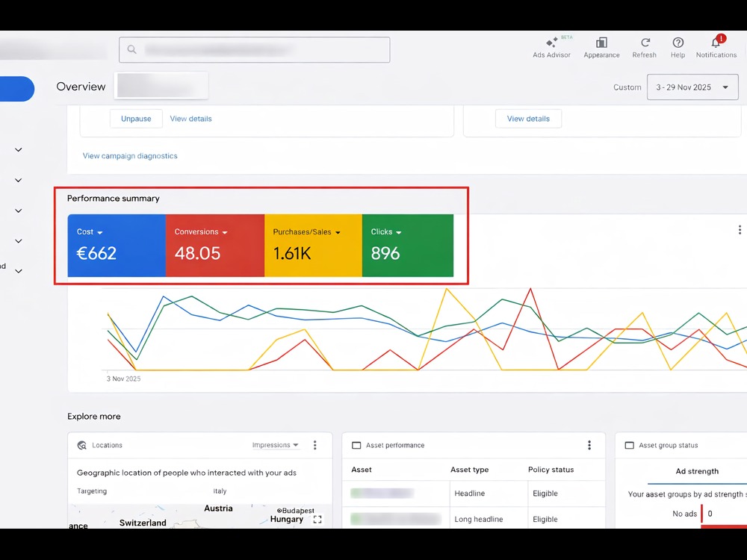The width and height of the screenshot is (747, 560).
Task: Click Eligible status in Headline row
Action: (x=545, y=494)
